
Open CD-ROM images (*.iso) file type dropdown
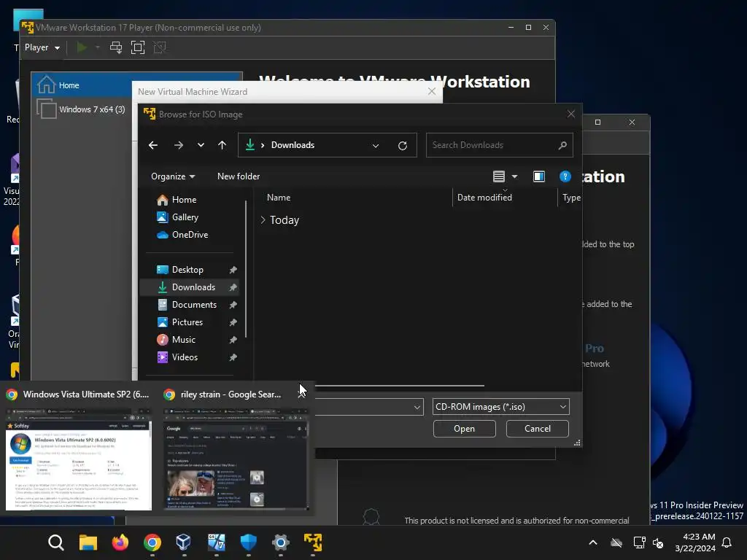click(x=500, y=407)
